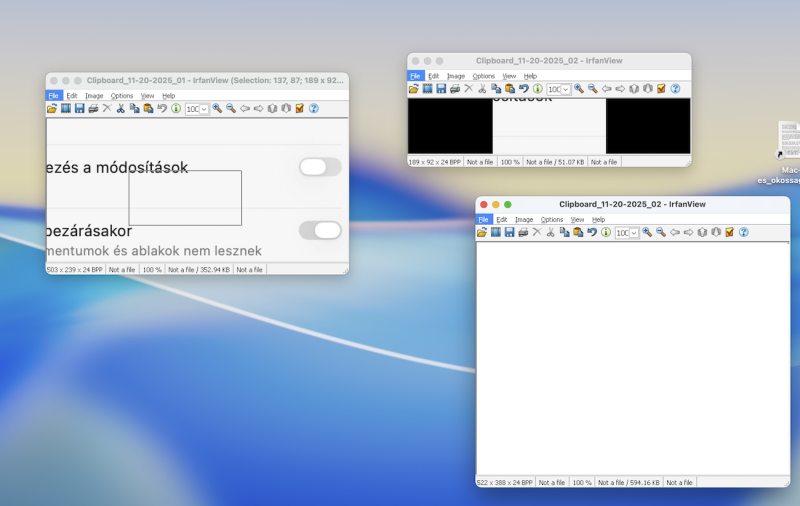800x506 pixels.
Task: Click Slideshow film icon in Clipboard_01 window
Action: [x=66, y=108]
